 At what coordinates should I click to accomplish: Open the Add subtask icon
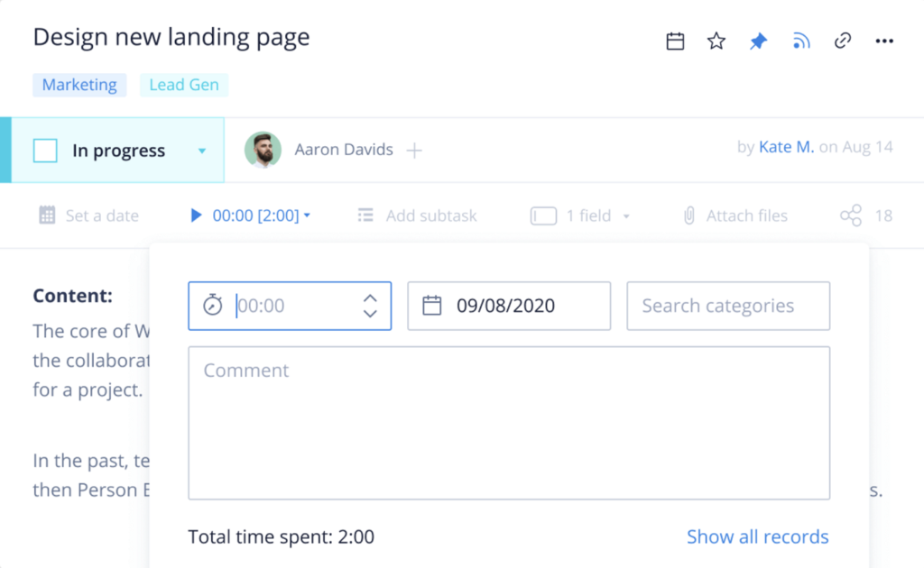(365, 215)
